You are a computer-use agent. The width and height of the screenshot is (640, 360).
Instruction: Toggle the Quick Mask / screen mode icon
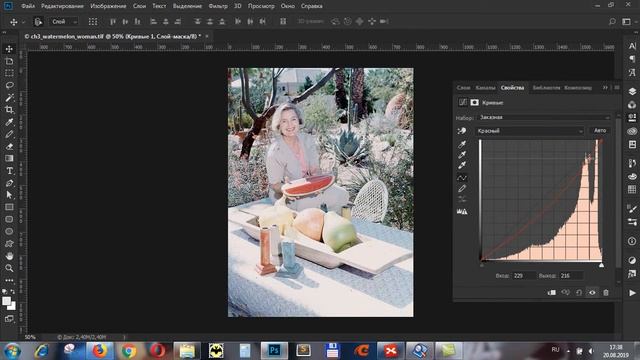[x=9, y=319]
